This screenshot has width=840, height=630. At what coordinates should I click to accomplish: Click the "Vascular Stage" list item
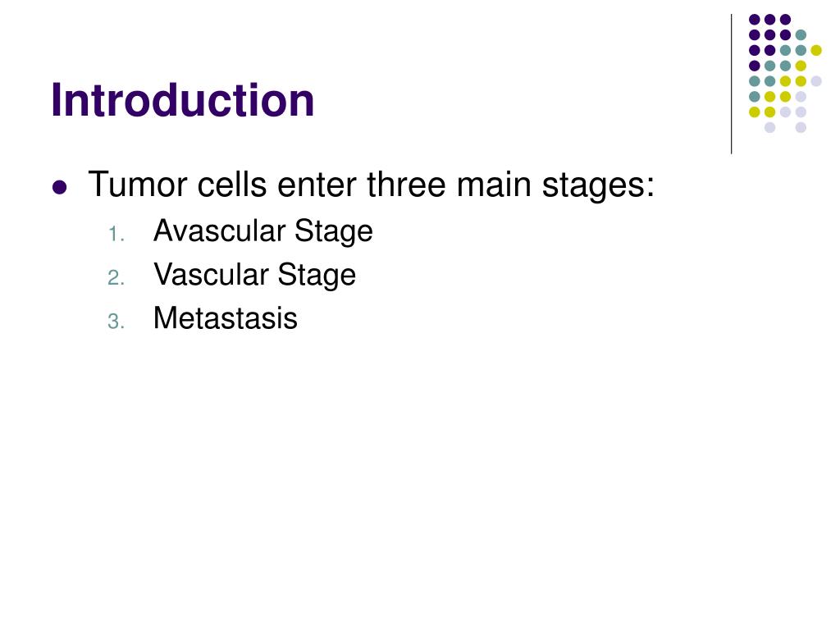(x=254, y=275)
